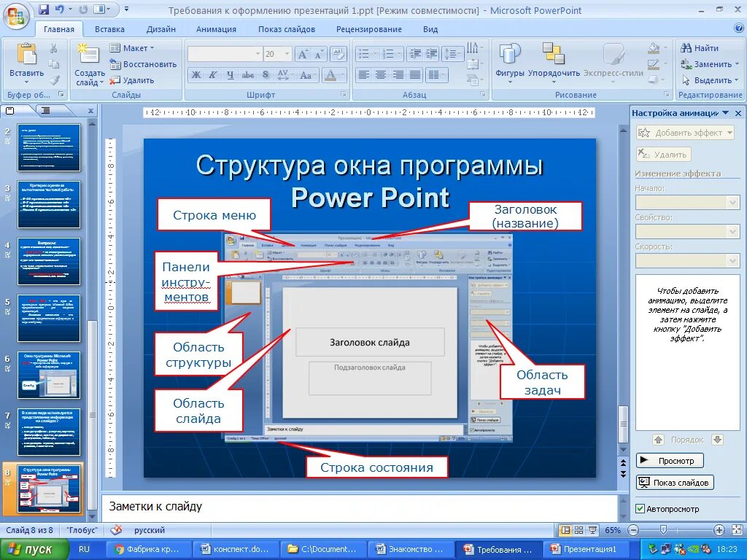The image size is (747, 560).
Task: Open the Рецензирование tab
Action: (x=369, y=29)
